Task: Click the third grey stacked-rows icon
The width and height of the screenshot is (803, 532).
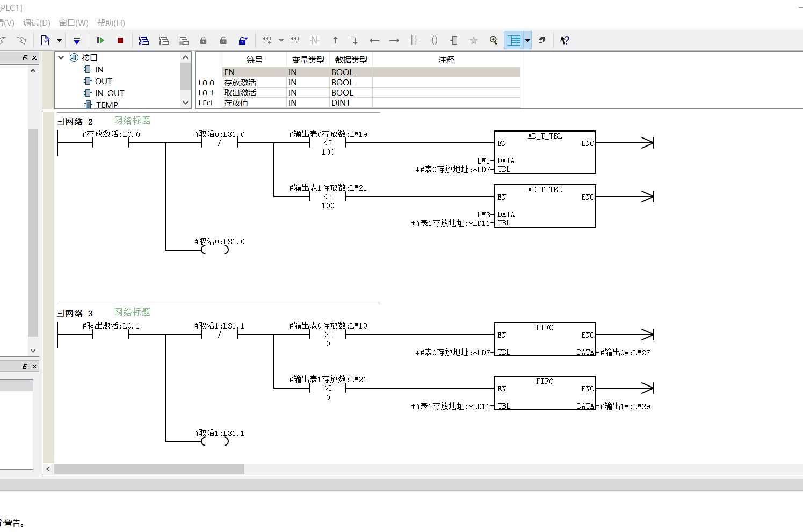Action: tap(184, 40)
